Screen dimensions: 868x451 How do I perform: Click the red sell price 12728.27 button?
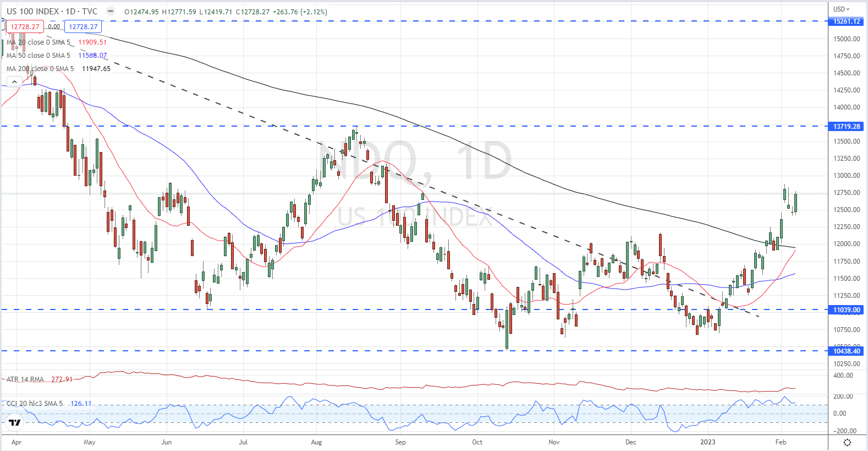25,26
